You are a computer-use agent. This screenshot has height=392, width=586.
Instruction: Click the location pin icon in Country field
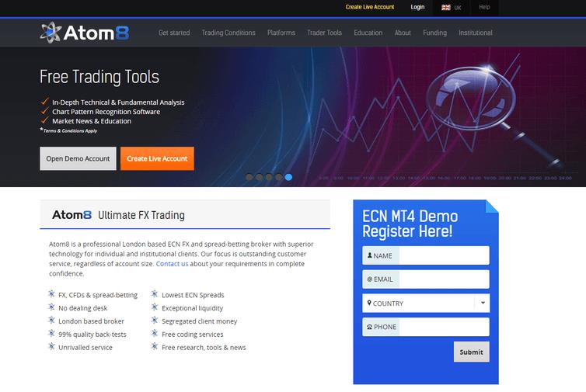(x=369, y=303)
